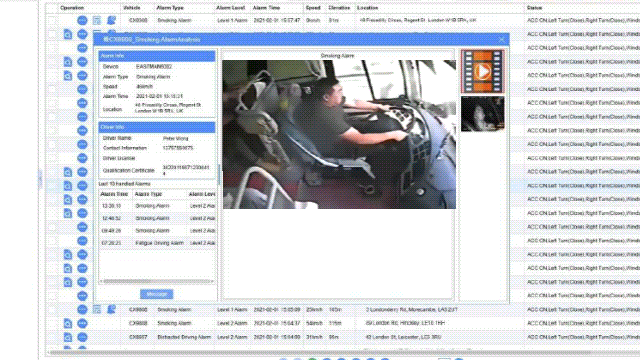Viewport: 640px width, 360px height.
Task: Click the handle-alarm form icon in the Morecambe row
Action: click(97, 309)
